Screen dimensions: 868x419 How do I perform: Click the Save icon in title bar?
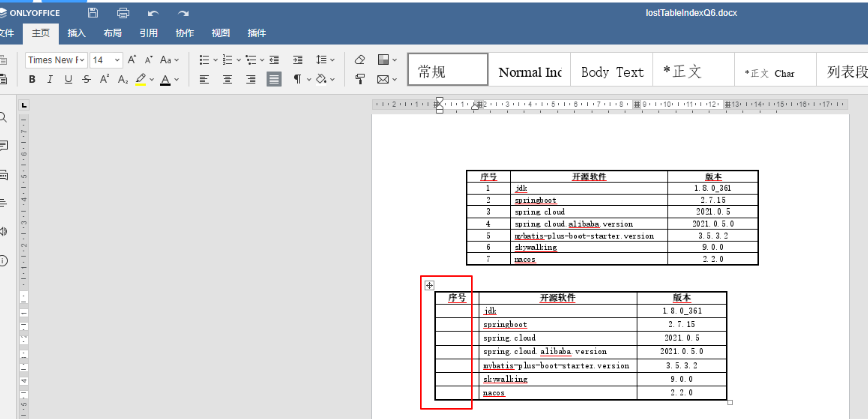tap(93, 13)
